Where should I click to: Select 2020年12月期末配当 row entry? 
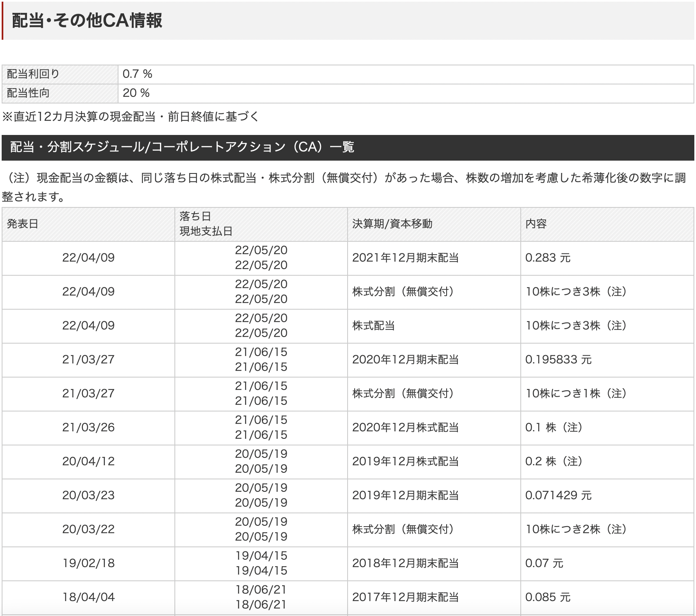[x=406, y=360]
